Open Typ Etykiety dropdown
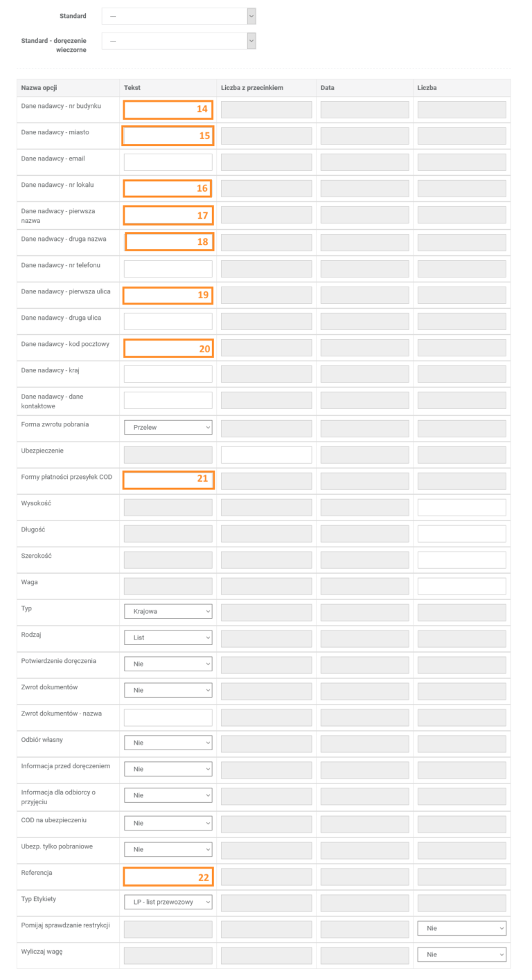 168,902
